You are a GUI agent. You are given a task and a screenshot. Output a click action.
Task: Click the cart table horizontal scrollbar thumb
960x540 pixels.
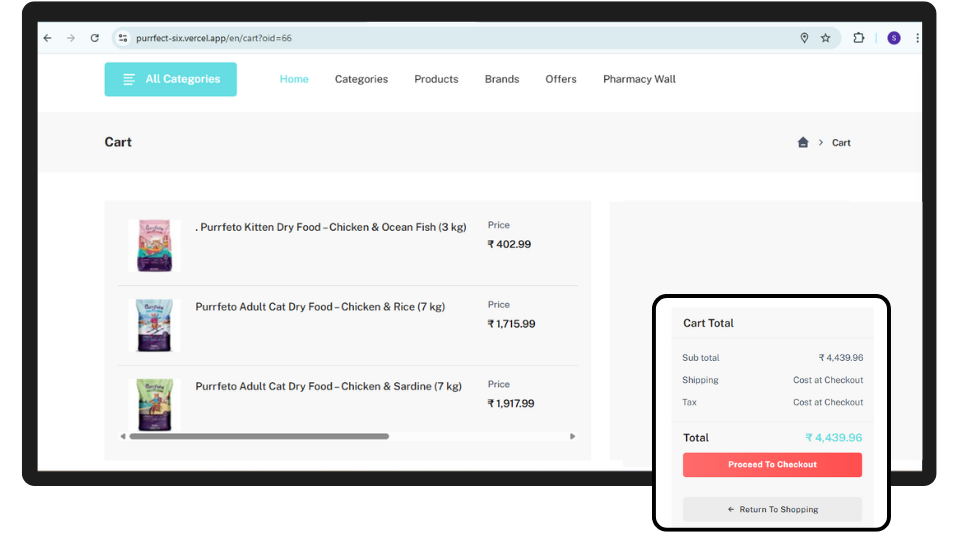[259, 437]
